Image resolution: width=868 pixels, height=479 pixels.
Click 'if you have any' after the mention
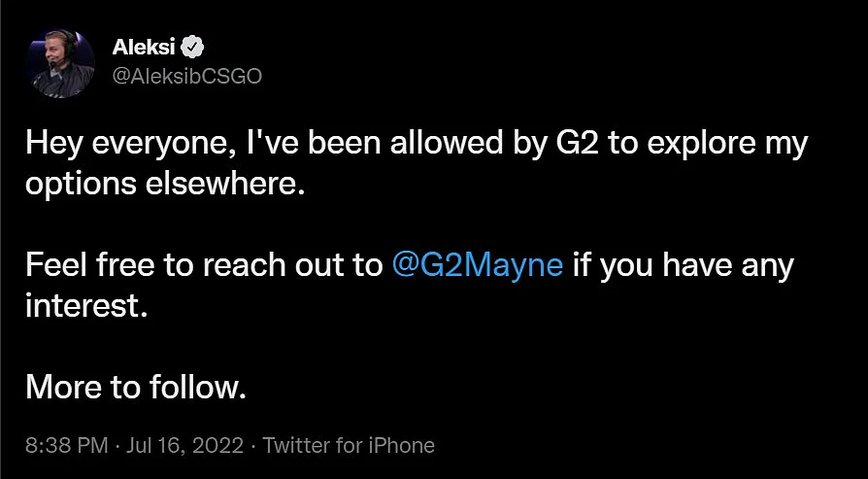(x=684, y=267)
